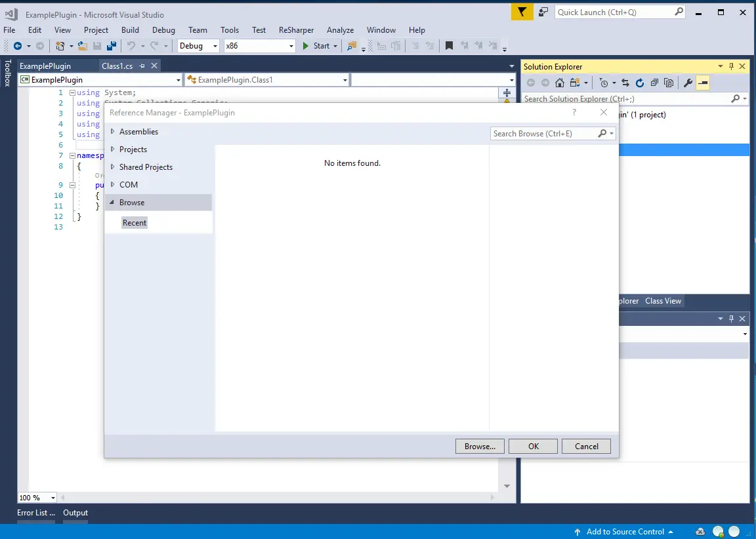Image resolution: width=756 pixels, height=539 pixels.
Task: Click the Navigate Backward toolbar arrow
Action: 17,46
